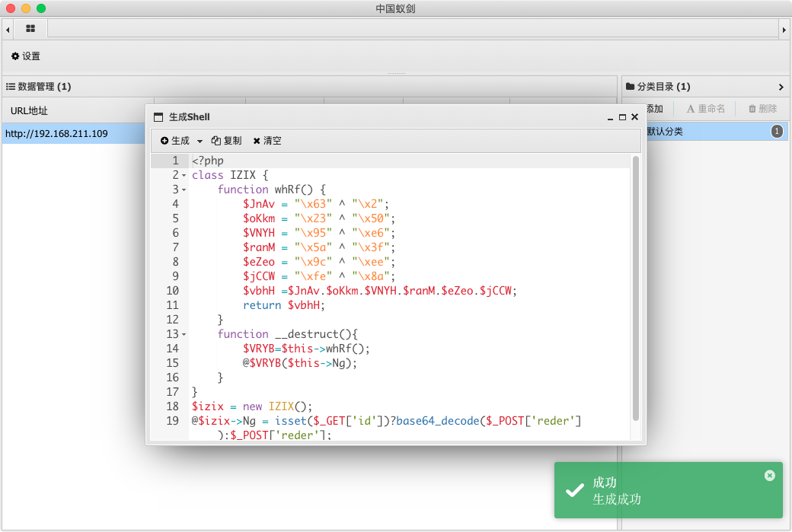This screenshot has height=532, width=792.
Task: Open 设置 settings with gear icon
Action: (x=26, y=56)
